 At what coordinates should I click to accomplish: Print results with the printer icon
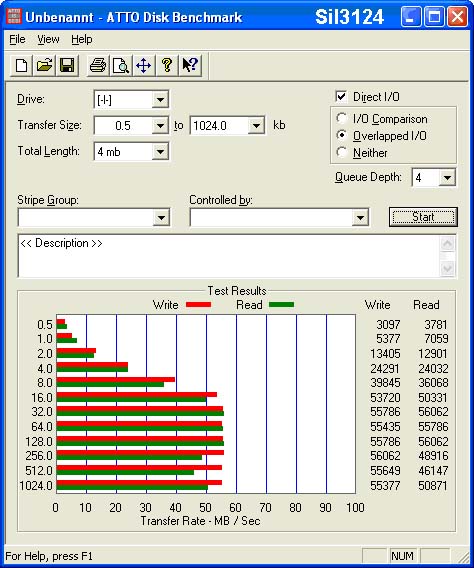98,66
